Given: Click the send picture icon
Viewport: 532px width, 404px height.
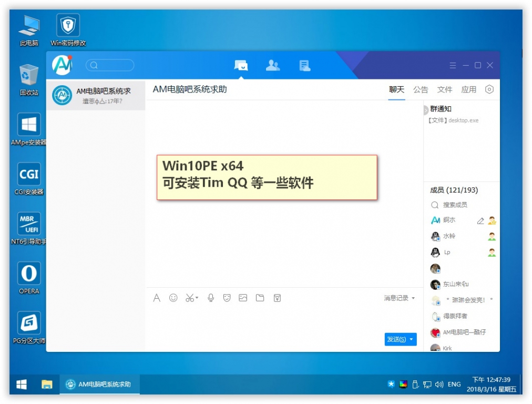Looking at the screenshot, I should pyautogui.click(x=243, y=298).
